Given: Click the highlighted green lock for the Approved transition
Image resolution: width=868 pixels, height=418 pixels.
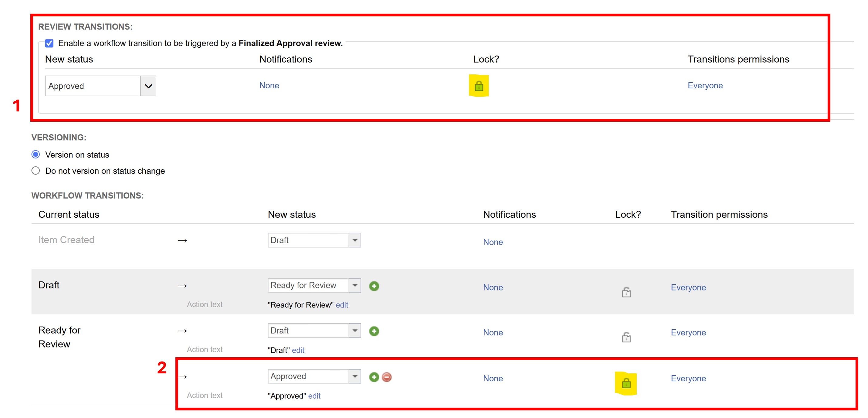Looking at the screenshot, I should 626,383.
